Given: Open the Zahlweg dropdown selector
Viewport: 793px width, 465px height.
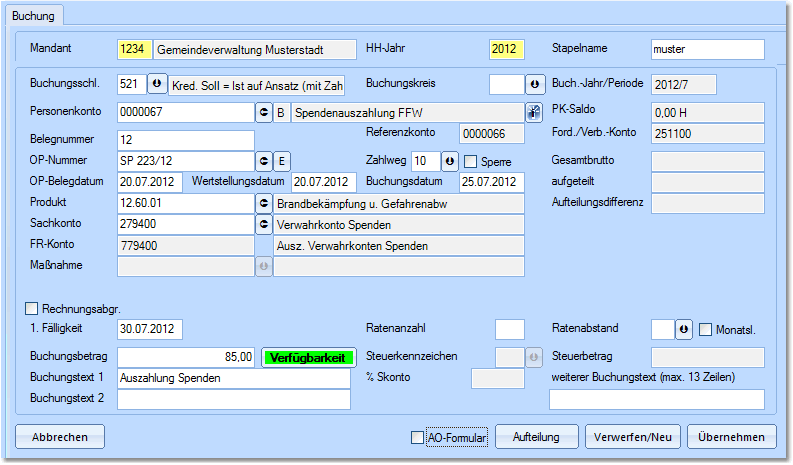Looking at the screenshot, I should (x=450, y=160).
